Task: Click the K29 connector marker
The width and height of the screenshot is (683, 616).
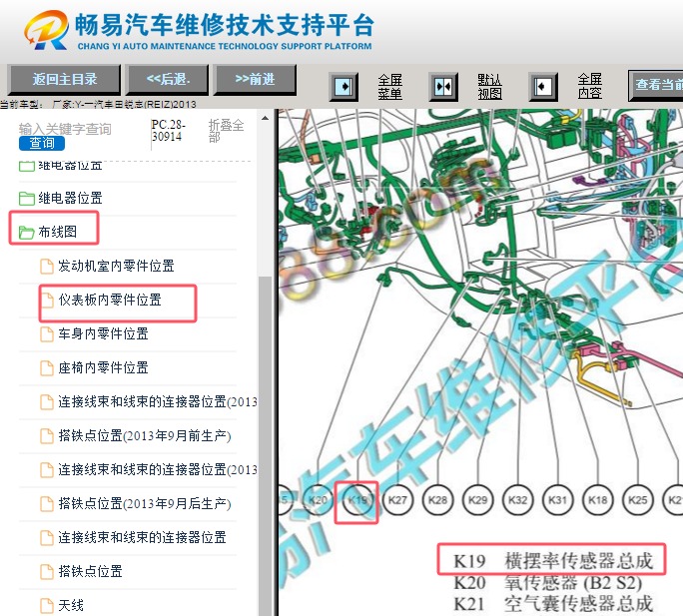Action: [x=477, y=499]
